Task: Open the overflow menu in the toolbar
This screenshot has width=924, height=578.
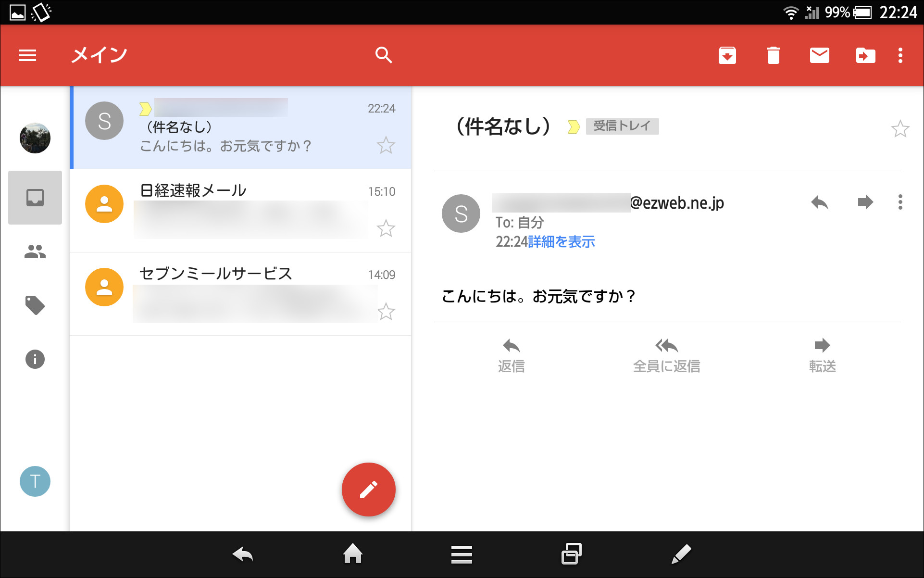Action: pos(900,55)
